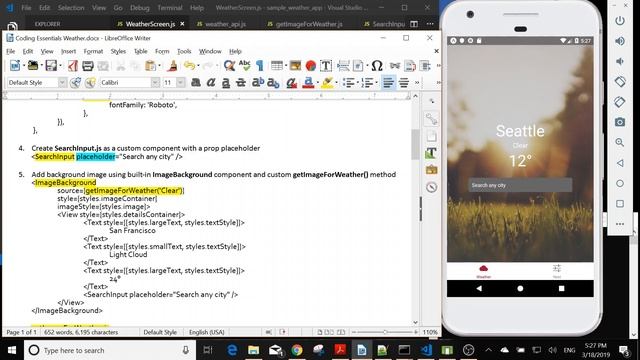
Task: Insert special character Omega icon
Action: [377, 66]
